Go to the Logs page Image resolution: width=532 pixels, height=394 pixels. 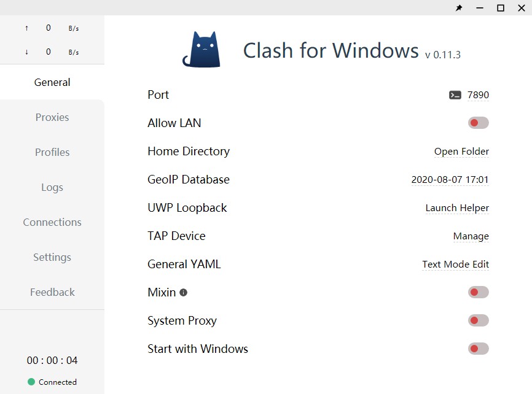click(52, 187)
